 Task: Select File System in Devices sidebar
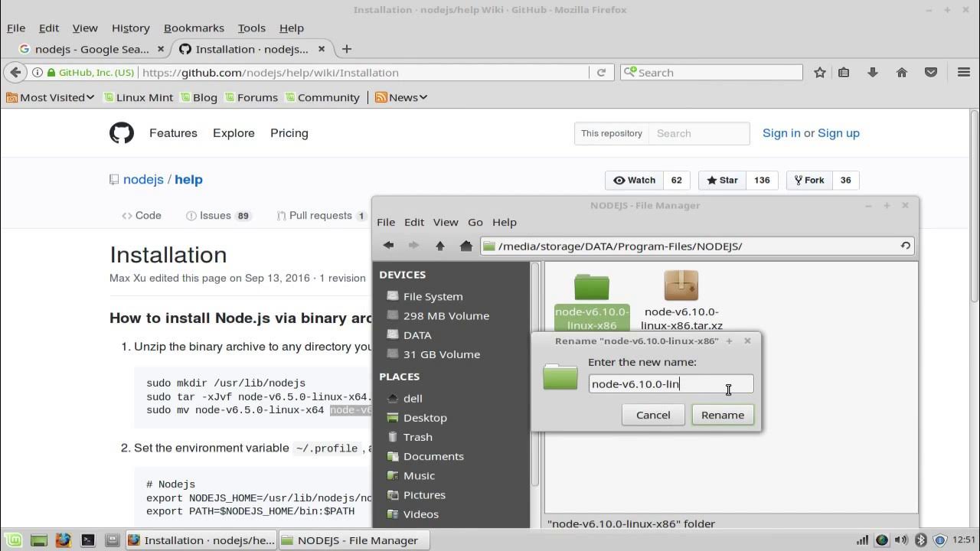coord(433,296)
